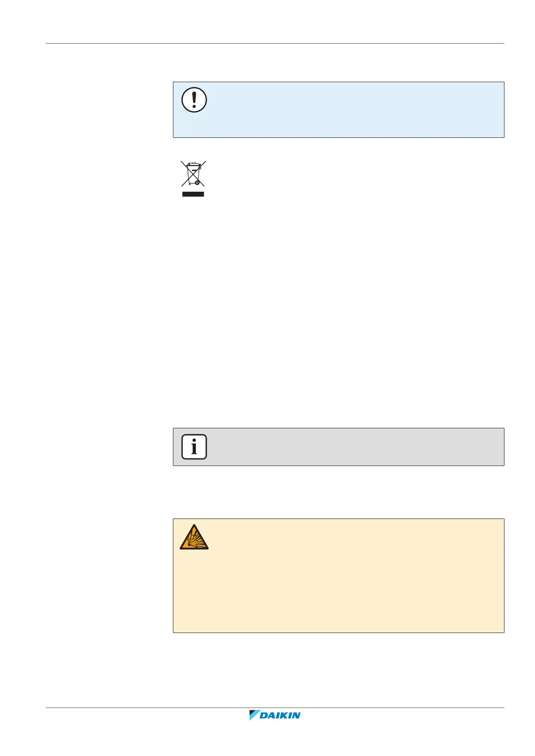Select the pale orange warning box
Viewport: 535px width, 756px height.
[x=338, y=576]
